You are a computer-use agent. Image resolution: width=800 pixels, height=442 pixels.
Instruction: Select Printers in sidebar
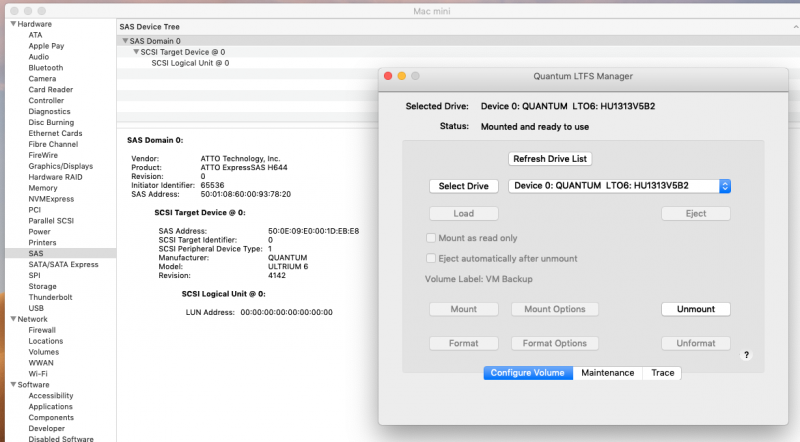coord(42,242)
